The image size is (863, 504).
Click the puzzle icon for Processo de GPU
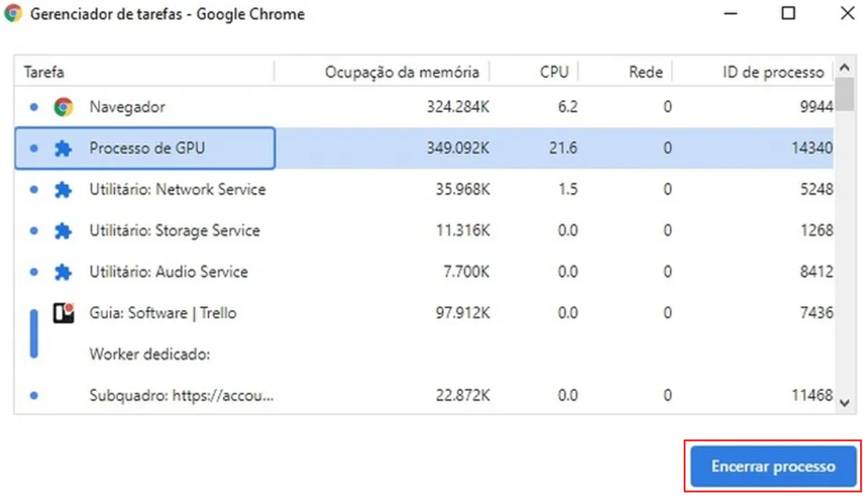click(63, 149)
